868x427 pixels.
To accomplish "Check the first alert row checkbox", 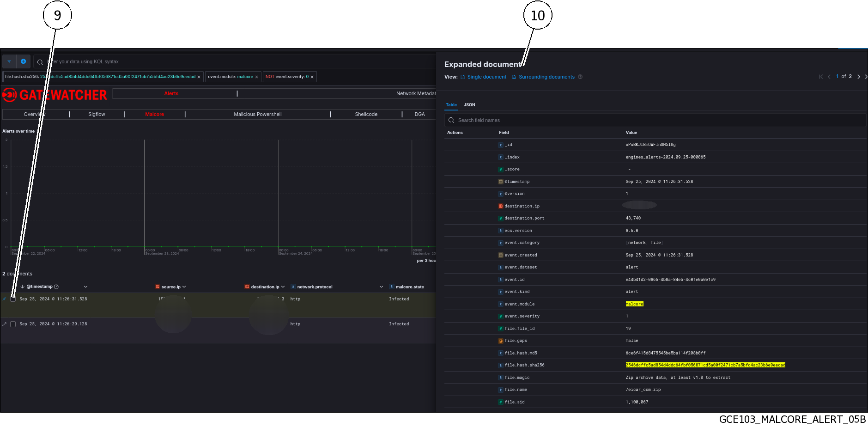I will 13,299.
